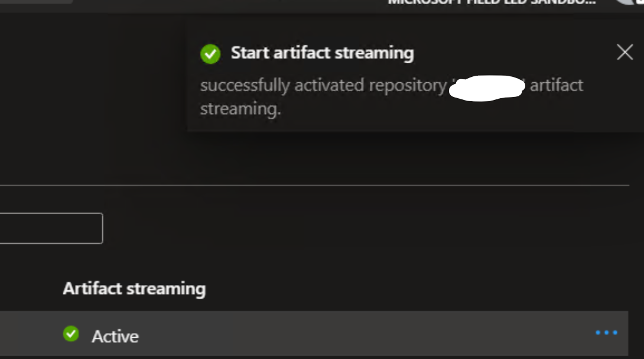
Task: Click the green success checkmark in notification
Action: pyautogui.click(x=210, y=54)
